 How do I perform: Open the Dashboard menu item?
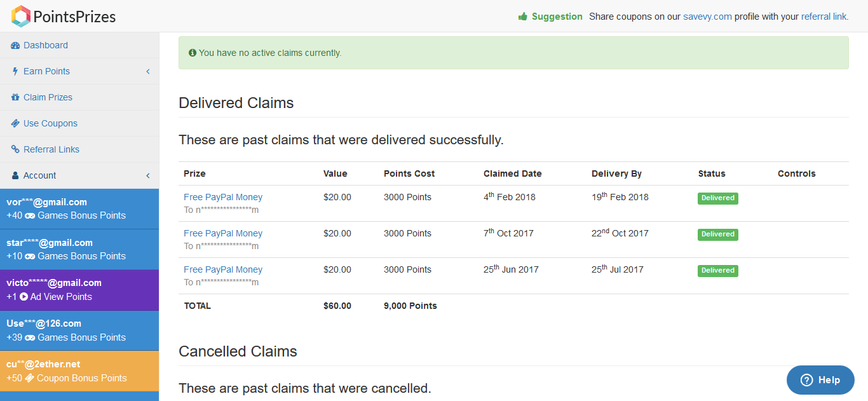pos(79,45)
